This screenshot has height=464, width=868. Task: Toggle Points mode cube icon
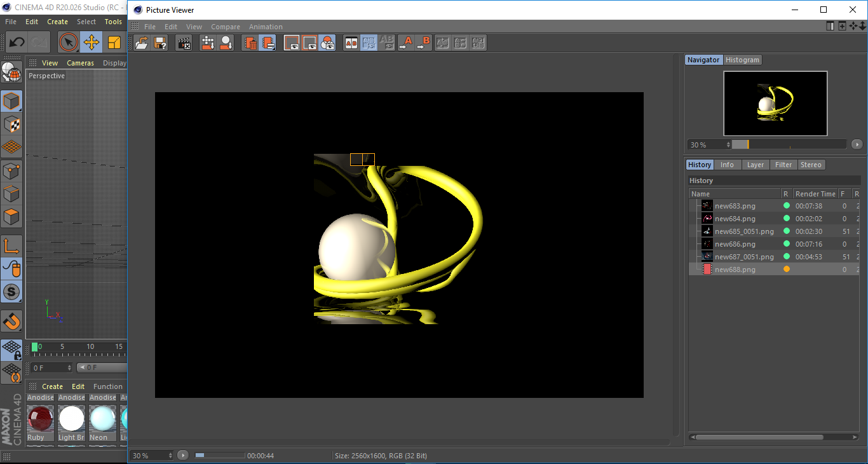(x=11, y=170)
